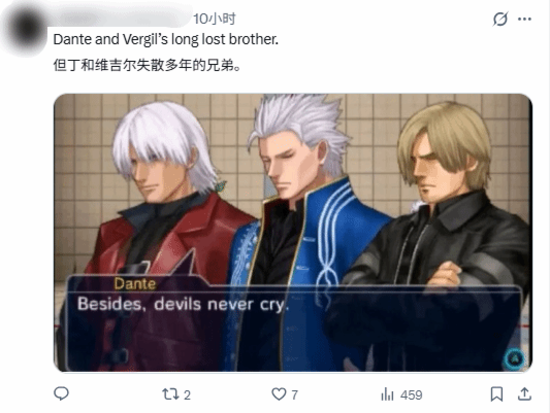Click the repost arrows icon
Image resolution: width=550 pixels, height=413 pixels.
pos(170,394)
